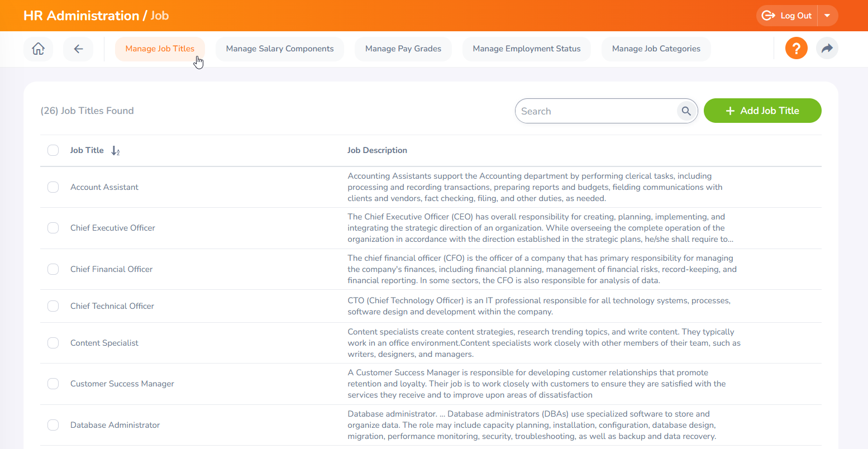The width and height of the screenshot is (868, 449).
Task: Click the back arrow button
Action: pos(78,49)
